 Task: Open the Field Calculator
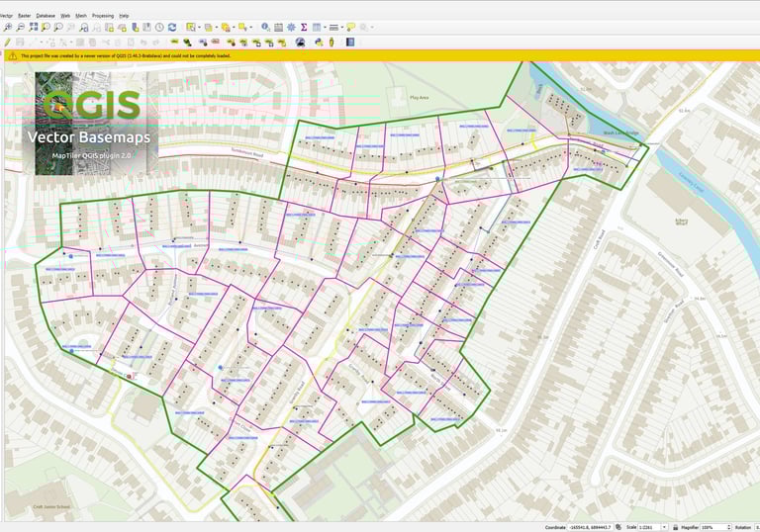pos(279,28)
